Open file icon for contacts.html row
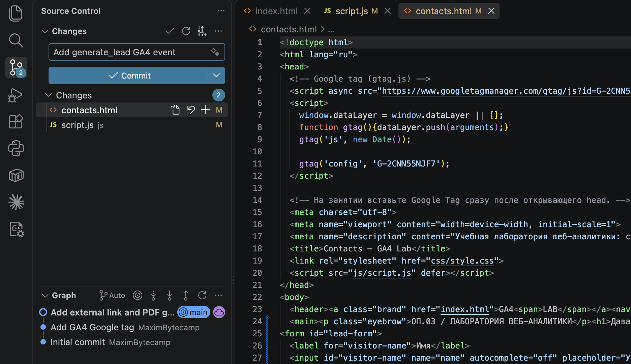The height and width of the screenshot is (364, 631). tap(175, 110)
